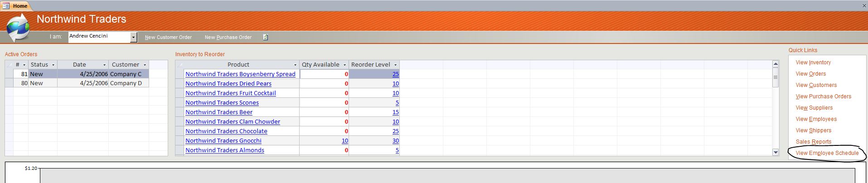868x183 pixels.
Task: Open Northwind Traders Chocolate product
Action: tap(226, 131)
